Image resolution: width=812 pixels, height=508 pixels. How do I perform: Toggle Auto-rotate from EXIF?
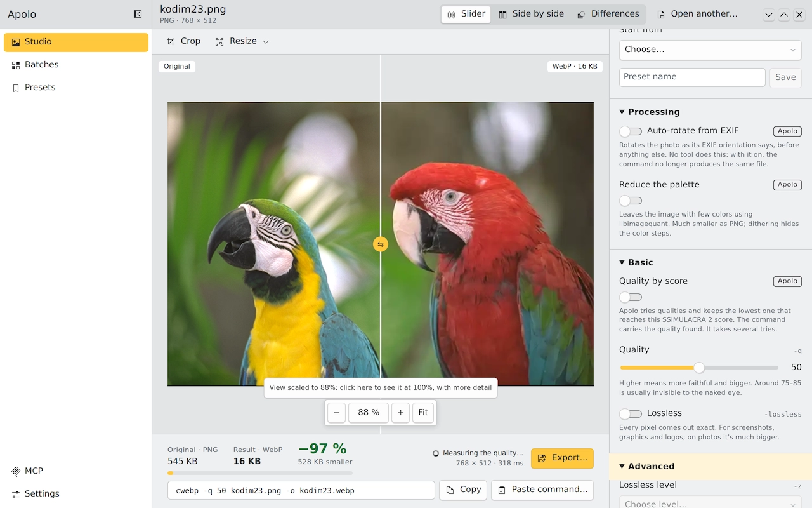click(631, 131)
